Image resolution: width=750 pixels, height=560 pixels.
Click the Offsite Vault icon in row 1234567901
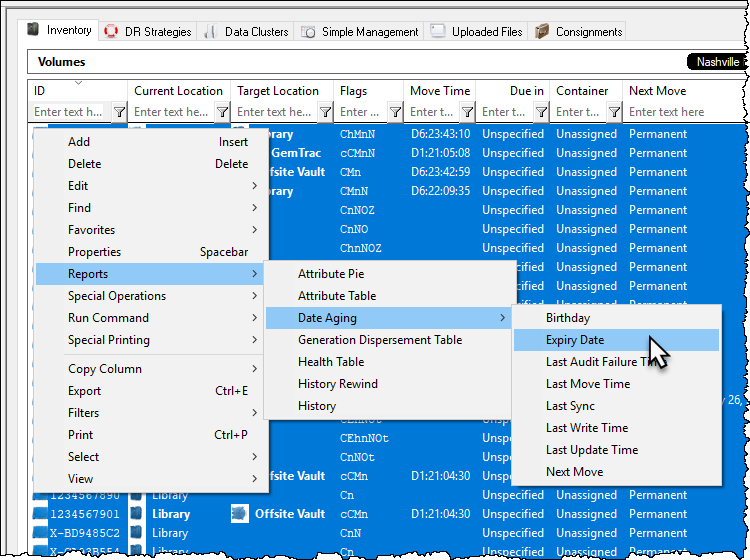(x=240, y=514)
